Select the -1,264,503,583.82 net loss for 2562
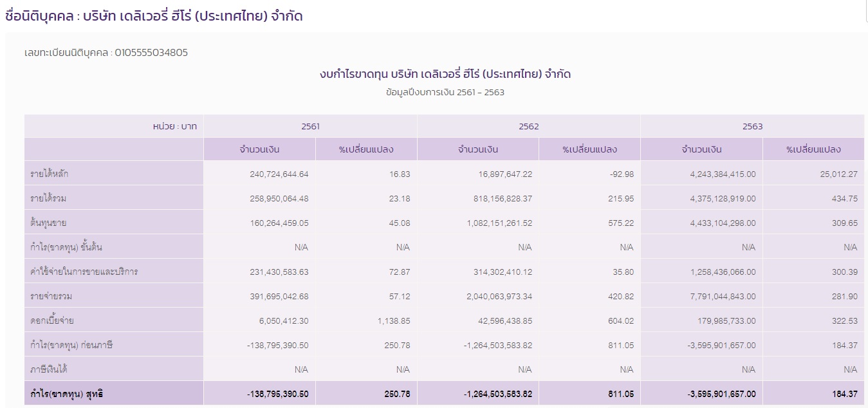The width and height of the screenshot is (868, 408). 495,344
